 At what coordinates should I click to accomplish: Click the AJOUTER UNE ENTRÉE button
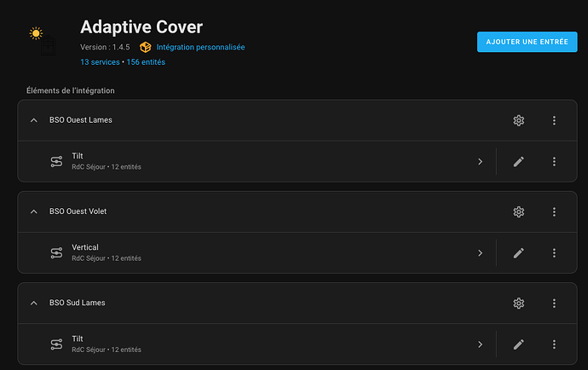pyautogui.click(x=527, y=42)
